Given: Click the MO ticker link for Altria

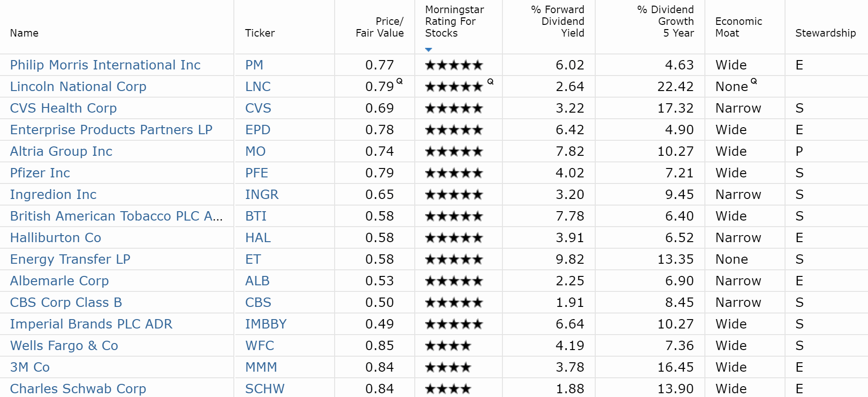Looking at the screenshot, I should (x=255, y=151).
